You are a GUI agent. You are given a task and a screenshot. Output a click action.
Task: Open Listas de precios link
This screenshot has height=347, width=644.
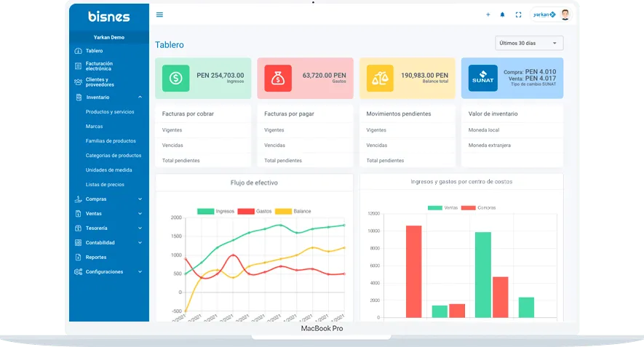(105, 184)
